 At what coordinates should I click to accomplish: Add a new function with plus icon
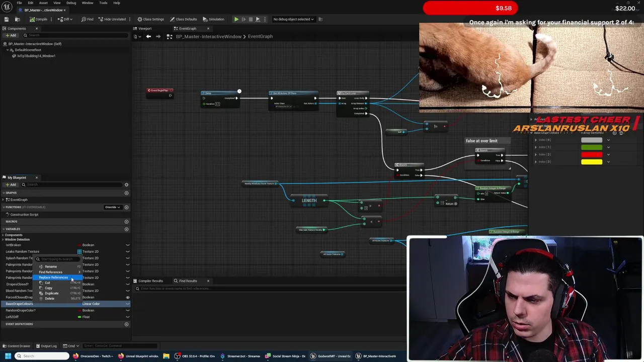pyautogui.click(x=126, y=207)
